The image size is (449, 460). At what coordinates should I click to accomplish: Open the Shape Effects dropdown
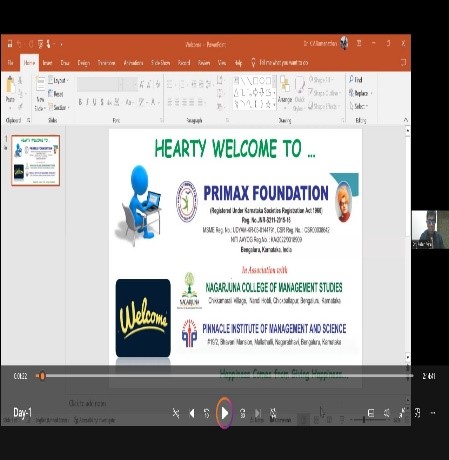click(x=323, y=106)
